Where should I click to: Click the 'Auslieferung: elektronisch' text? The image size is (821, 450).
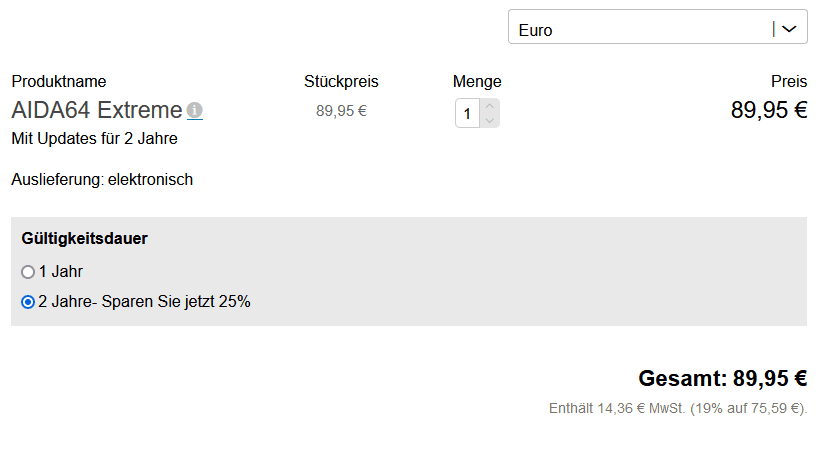pos(102,180)
